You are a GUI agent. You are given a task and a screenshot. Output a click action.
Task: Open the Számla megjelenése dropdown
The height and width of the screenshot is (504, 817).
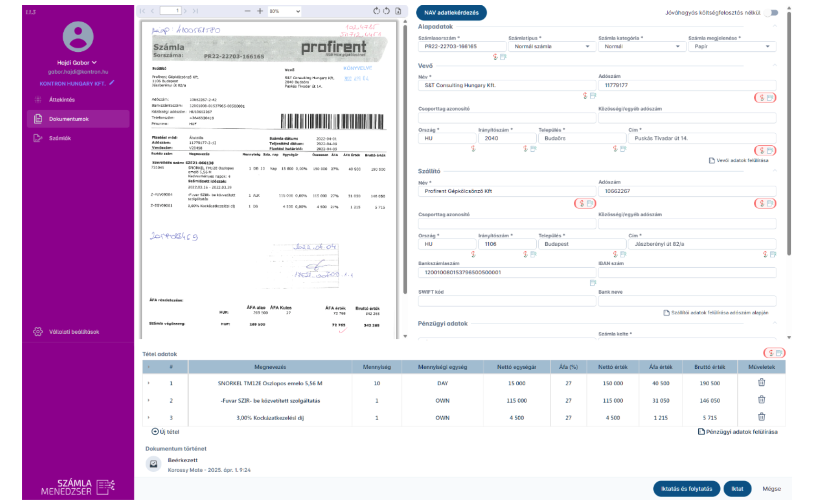tap(731, 47)
